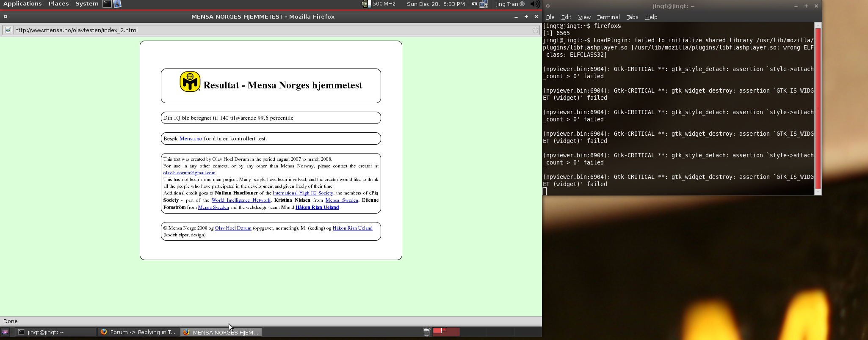Click the terminal scrollbar up arrow
The image size is (868, 340).
(818, 25)
